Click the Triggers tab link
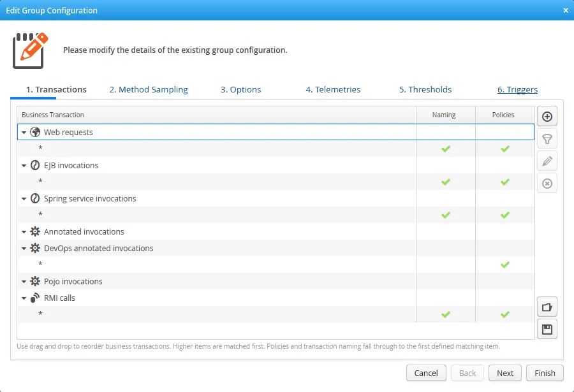 [517, 89]
